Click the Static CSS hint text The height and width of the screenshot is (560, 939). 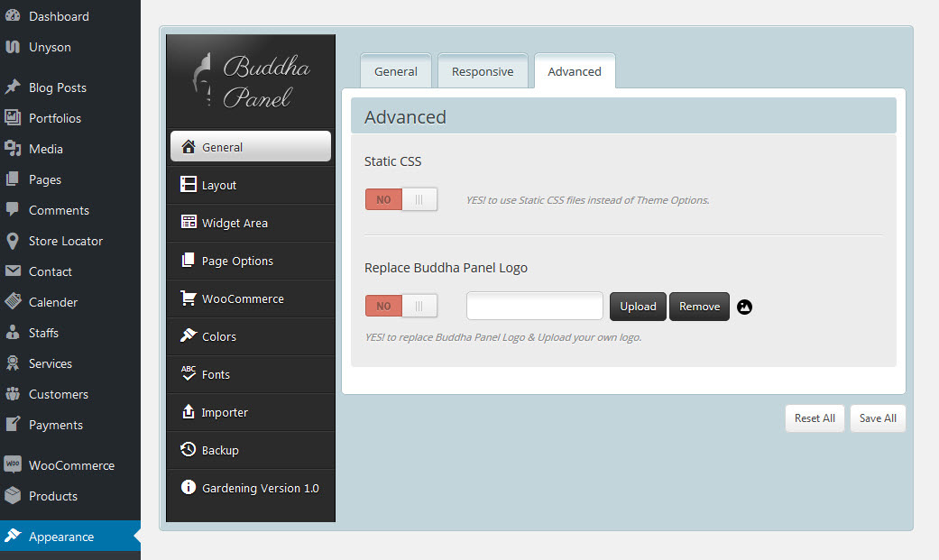coord(587,200)
